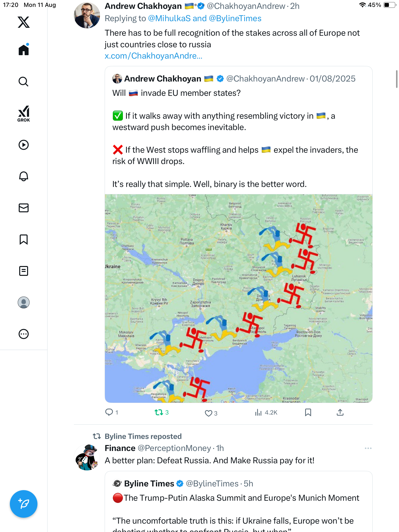Screen dimensions: 399x532
Task: Open the Search page
Action: [24, 82]
